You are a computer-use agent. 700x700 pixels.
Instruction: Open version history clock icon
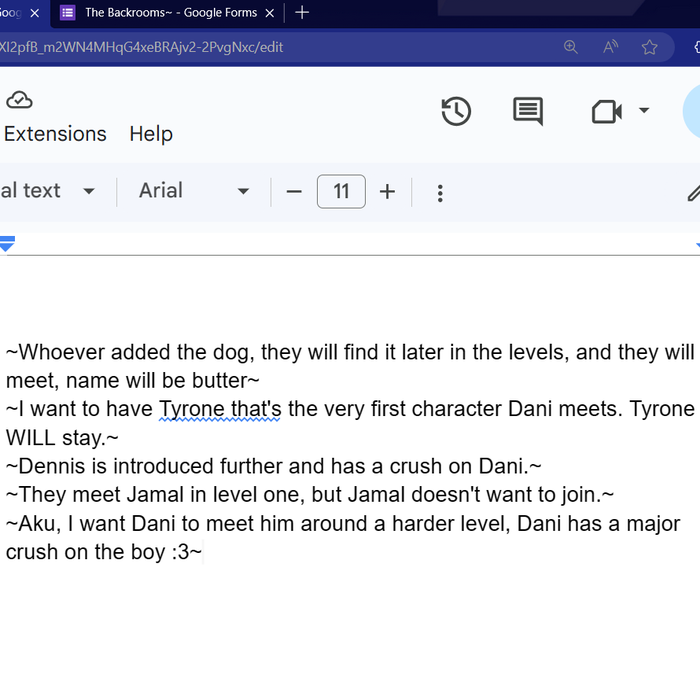pos(456,111)
